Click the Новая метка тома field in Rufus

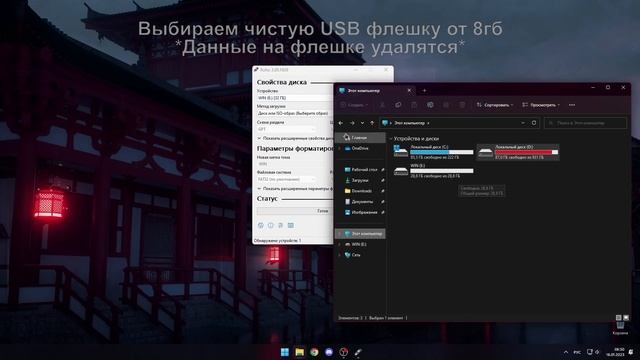295,164
